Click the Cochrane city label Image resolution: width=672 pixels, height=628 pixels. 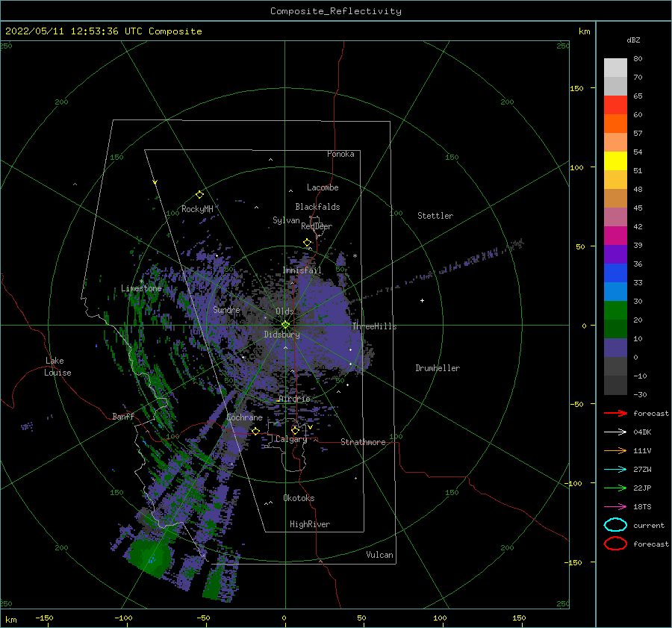click(244, 417)
